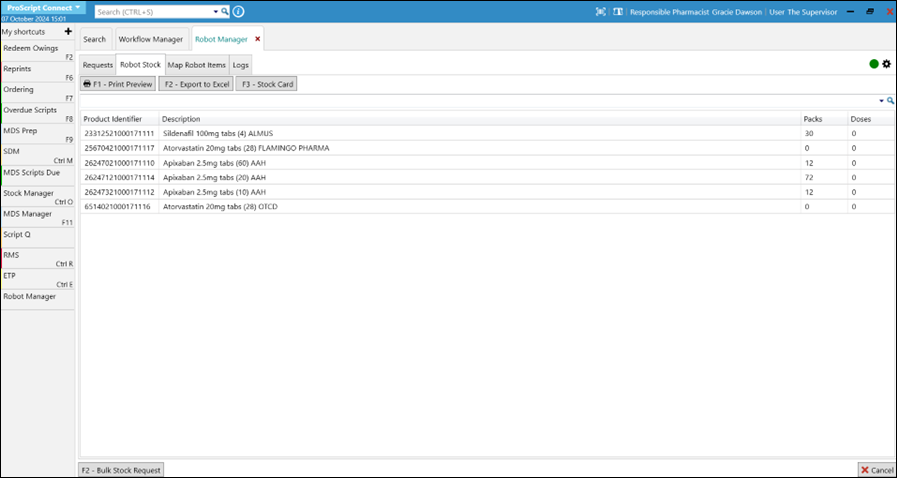Click F2 - Bulk Stock Request button

(x=121, y=470)
